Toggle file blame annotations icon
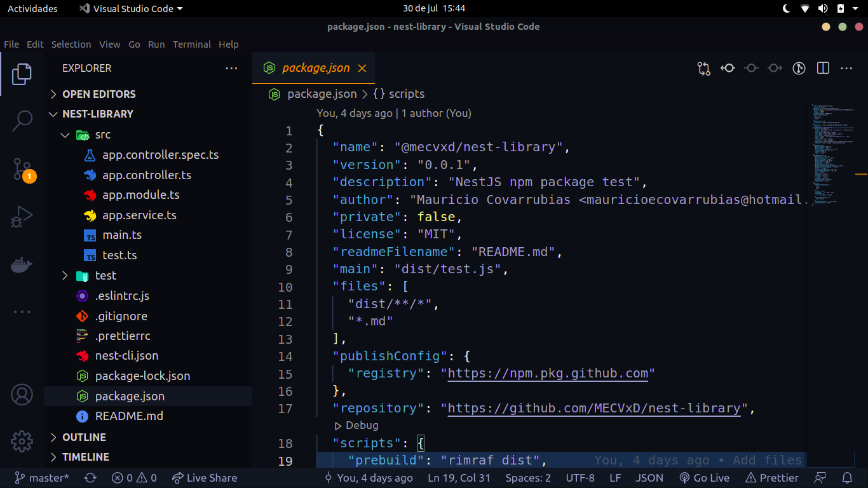The width and height of the screenshot is (868, 488). (x=799, y=68)
